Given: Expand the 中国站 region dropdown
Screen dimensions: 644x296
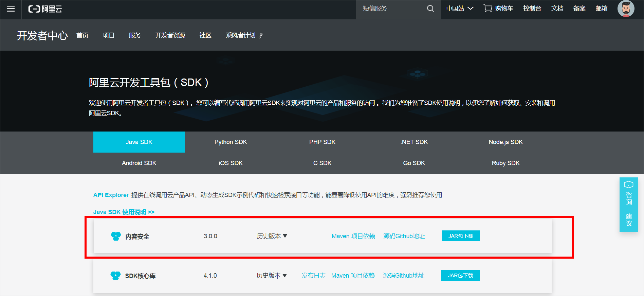Looking at the screenshot, I should (460, 8).
